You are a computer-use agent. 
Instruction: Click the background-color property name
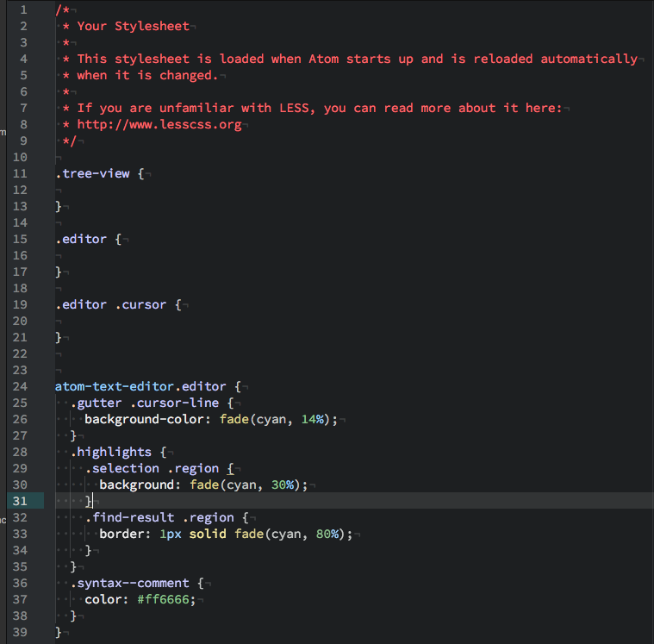coord(140,420)
